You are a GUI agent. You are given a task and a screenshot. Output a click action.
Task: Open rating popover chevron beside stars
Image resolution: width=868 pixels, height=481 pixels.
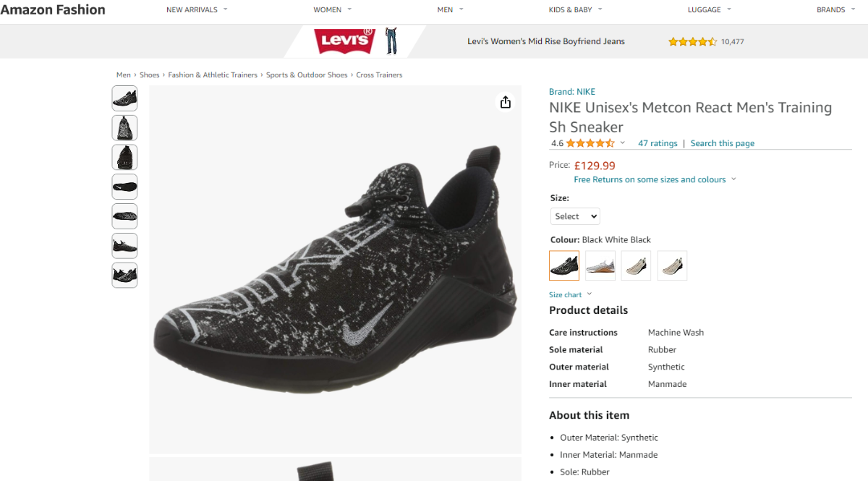[623, 143]
